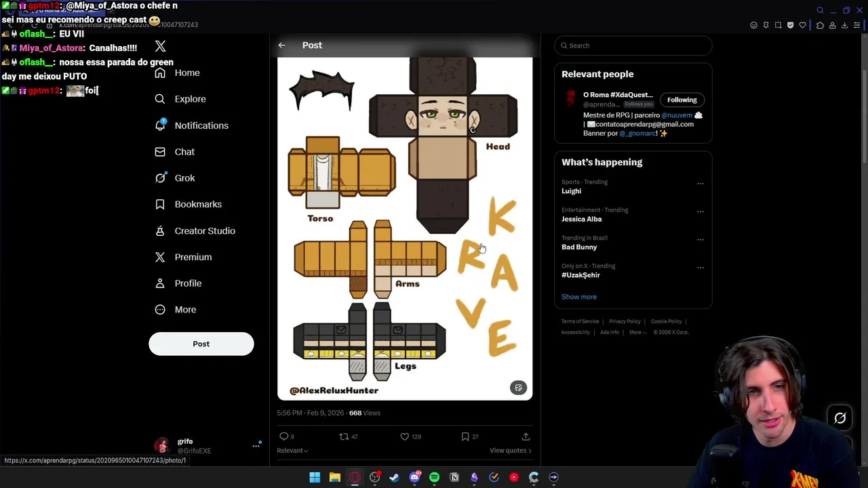Open Home in the X sidebar
This screenshot has width=868, height=488.
point(177,73)
